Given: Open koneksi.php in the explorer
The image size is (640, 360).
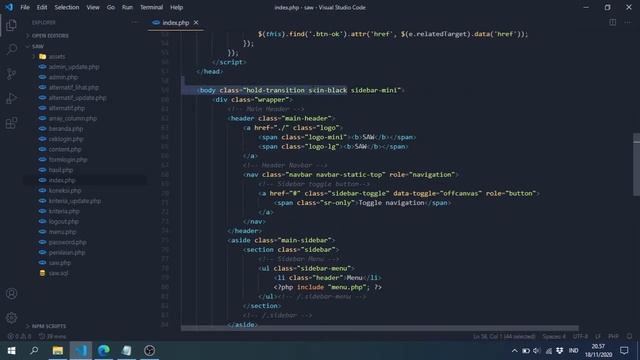Looking at the screenshot, I should [x=65, y=191].
